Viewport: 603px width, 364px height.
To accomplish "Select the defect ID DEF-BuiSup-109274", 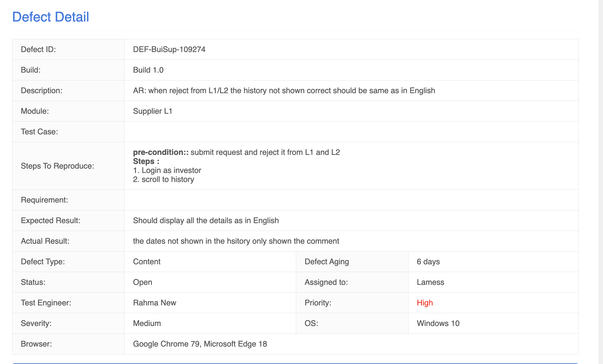I will click(169, 50).
